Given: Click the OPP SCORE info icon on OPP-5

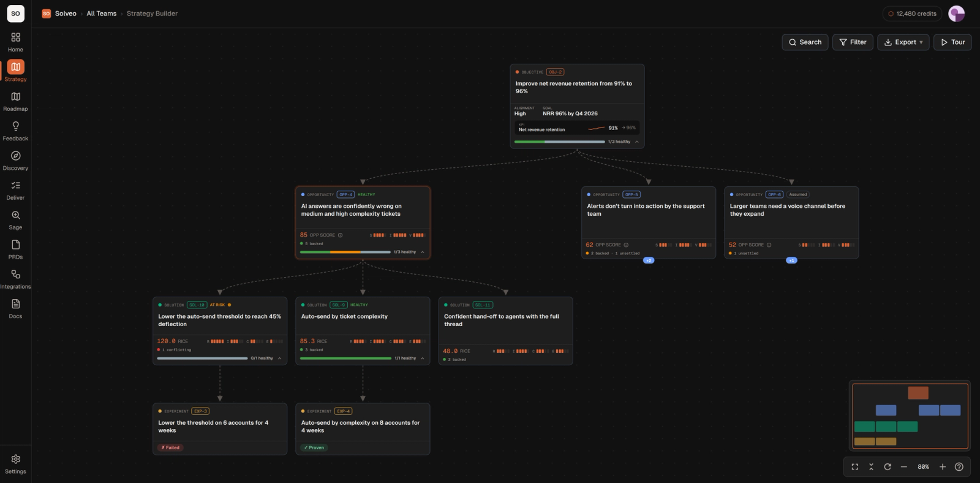Looking at the screenshot, I should coord(626,245).
